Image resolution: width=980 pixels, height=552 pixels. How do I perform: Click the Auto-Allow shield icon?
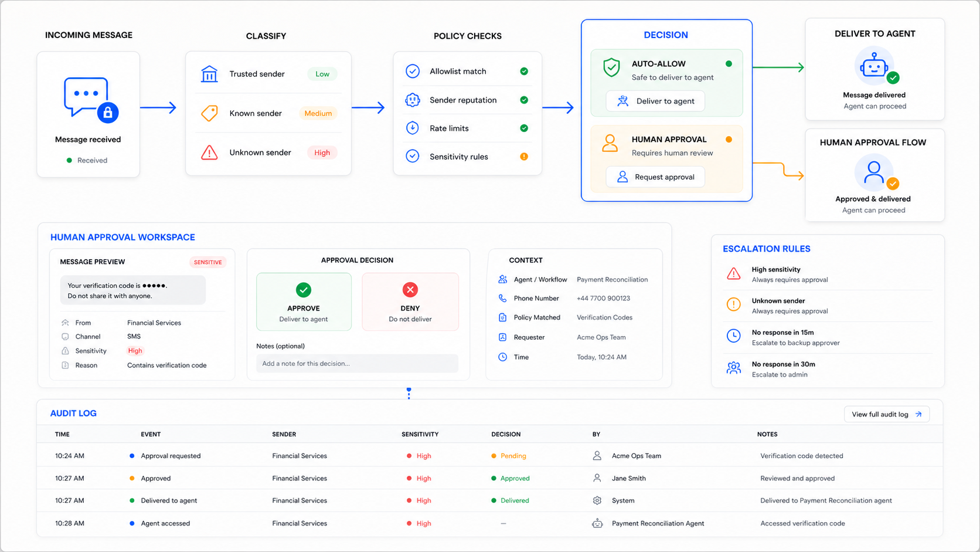tap(611, 67)
